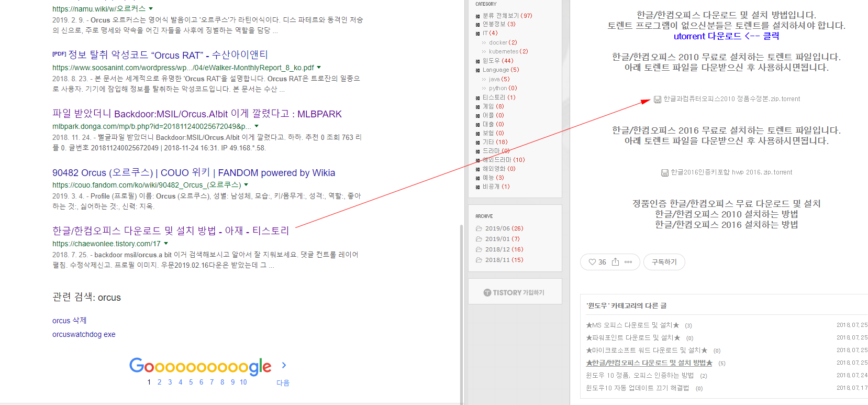Image resolution: width=868 pixels, height=405 pixels.
Task: Open post ★한글/한컴오피스 다운로드 및 설치 방법★
Action: [x=649, y=363]
